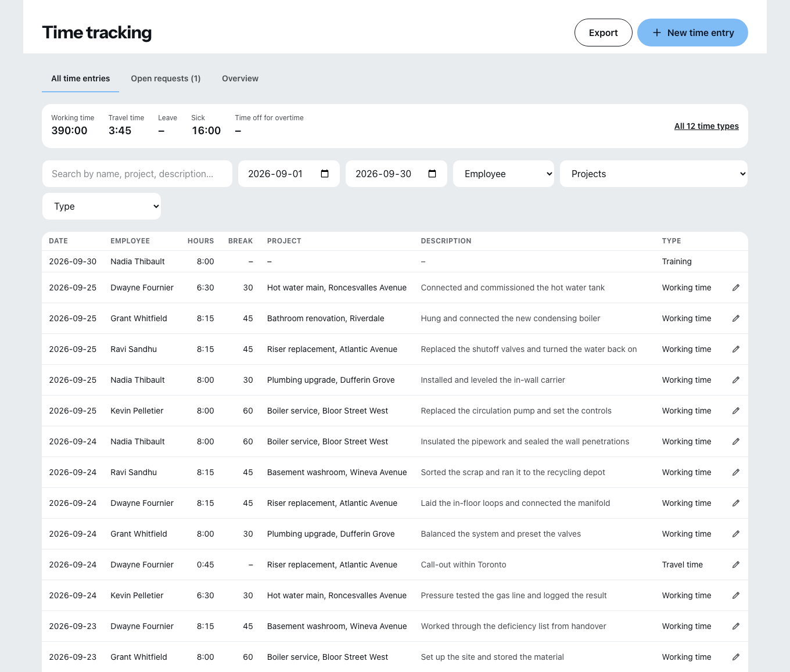
Task: Edit Dwayne Fournier's in-floor loops entry
Action: click(736, 503)
